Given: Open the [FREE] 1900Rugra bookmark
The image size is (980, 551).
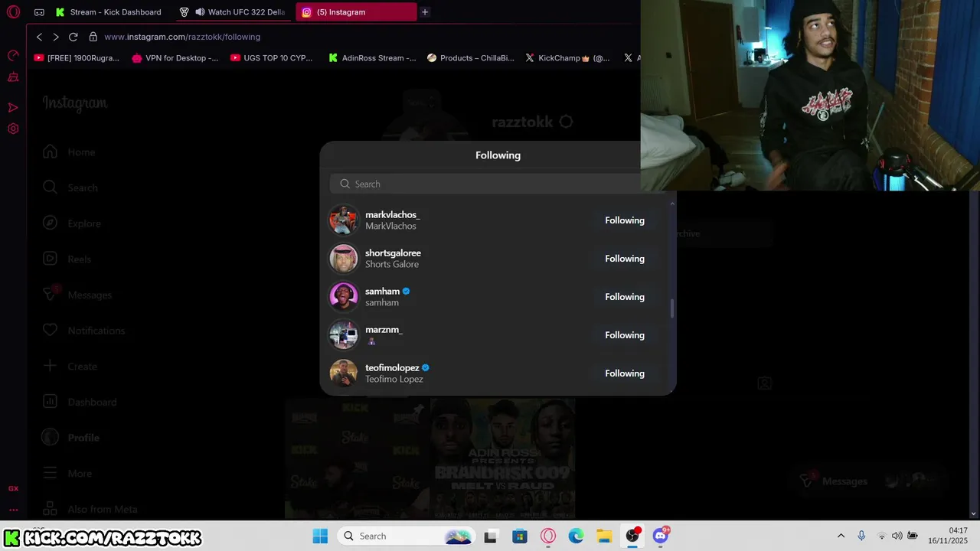Looking at the screenshot, I should (77, 57).
